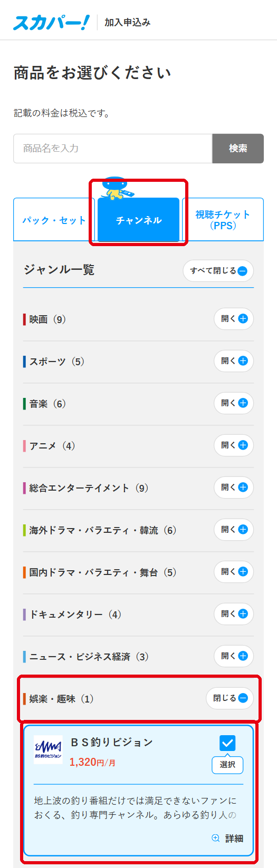Expand the ニュース・ビジネス経済 genre
Screen dimensions: 277x868
pyautogui.click(x=234, y=656)
